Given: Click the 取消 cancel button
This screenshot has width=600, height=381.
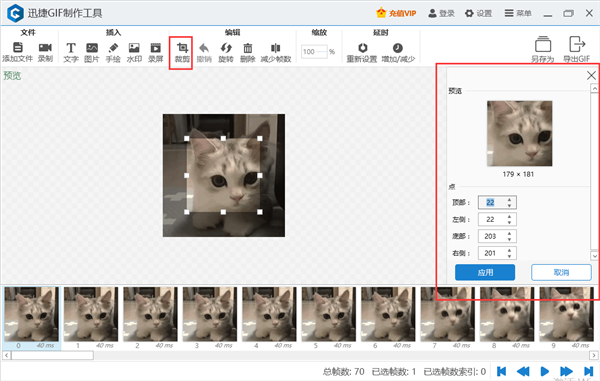Looking at the screenshot, I should click(x=561, y=272).
